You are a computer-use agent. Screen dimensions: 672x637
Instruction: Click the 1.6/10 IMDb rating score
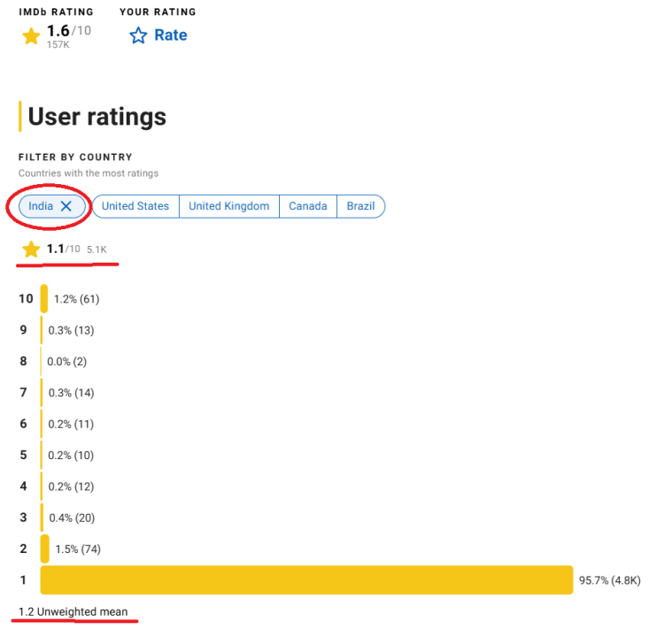click(x=68, y=32)
